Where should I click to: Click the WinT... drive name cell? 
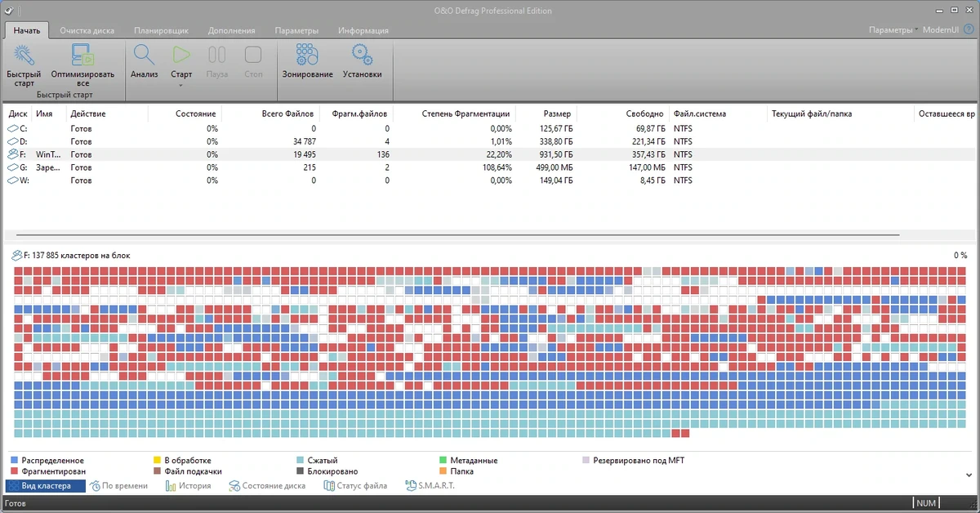(x=48, y=154)
